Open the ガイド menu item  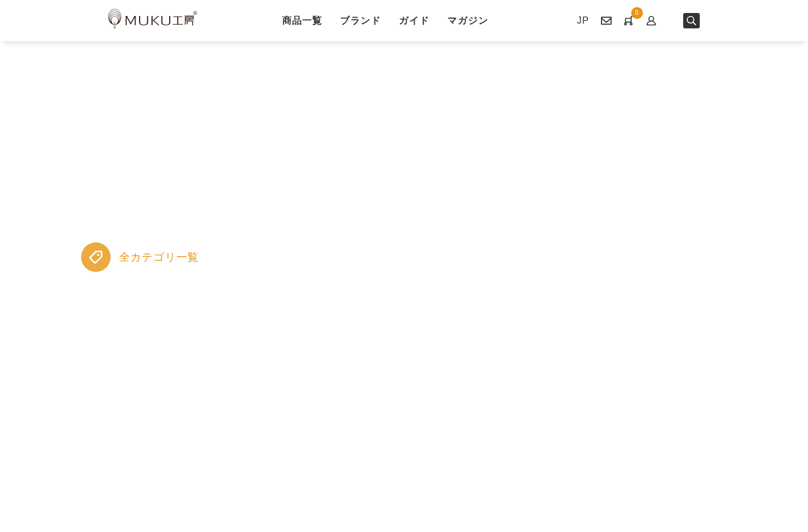click(x=414, y=21)
